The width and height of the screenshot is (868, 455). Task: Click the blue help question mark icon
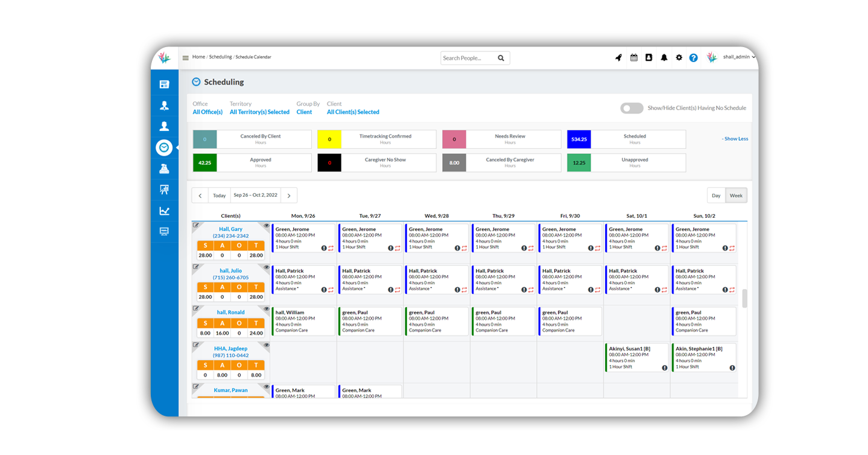694,58
